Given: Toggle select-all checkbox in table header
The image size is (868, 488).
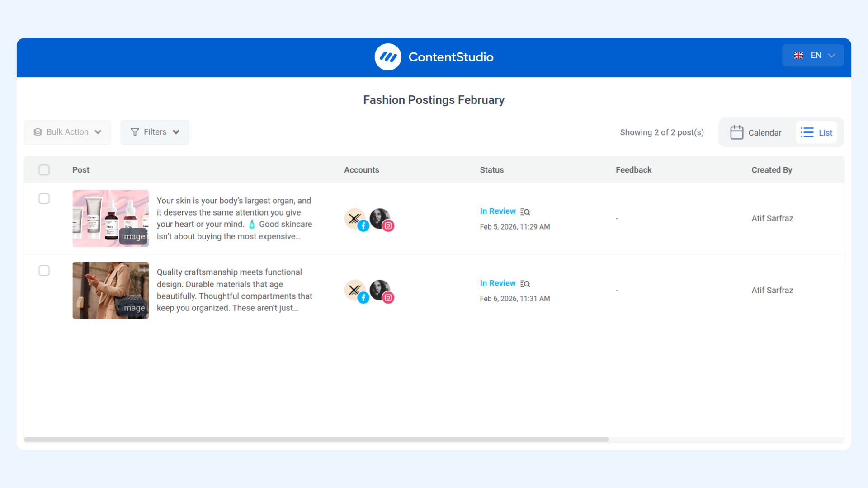Looking at the screenshot, I should (44, 170).
